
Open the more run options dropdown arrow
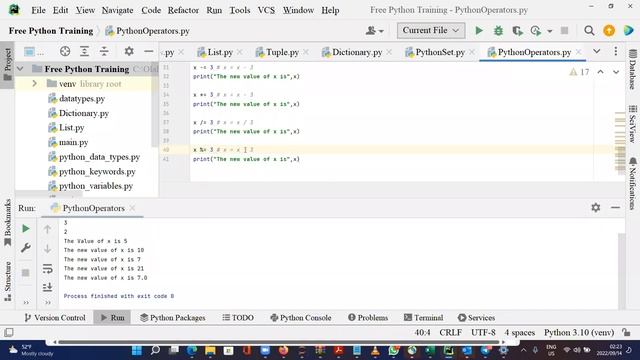[550, 31]
